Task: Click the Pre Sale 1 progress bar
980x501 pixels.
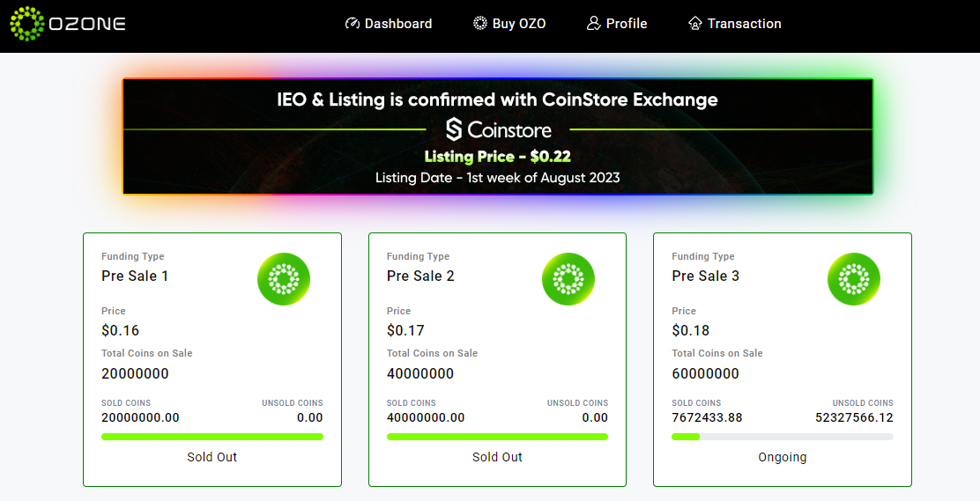Action: coord(212,437)
